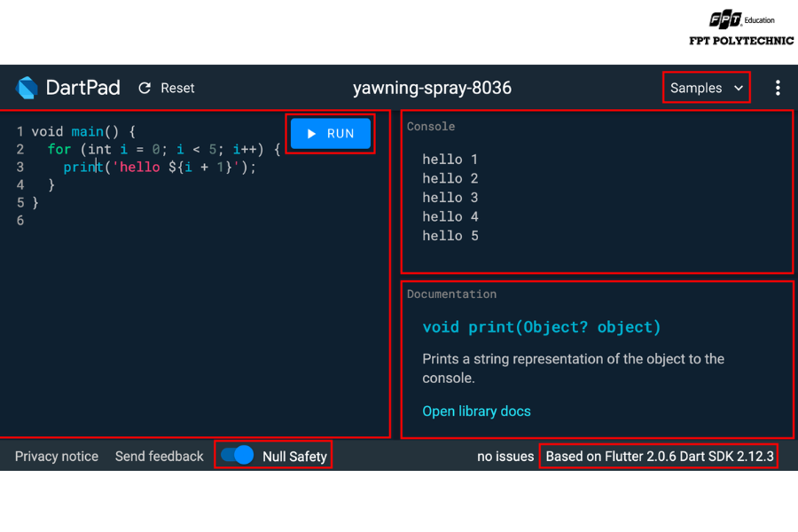Image resolution: width=798 pixels, height=532 pixels.
Task: Click the 'no issues' status text
Action: click(x=505, y=456)
